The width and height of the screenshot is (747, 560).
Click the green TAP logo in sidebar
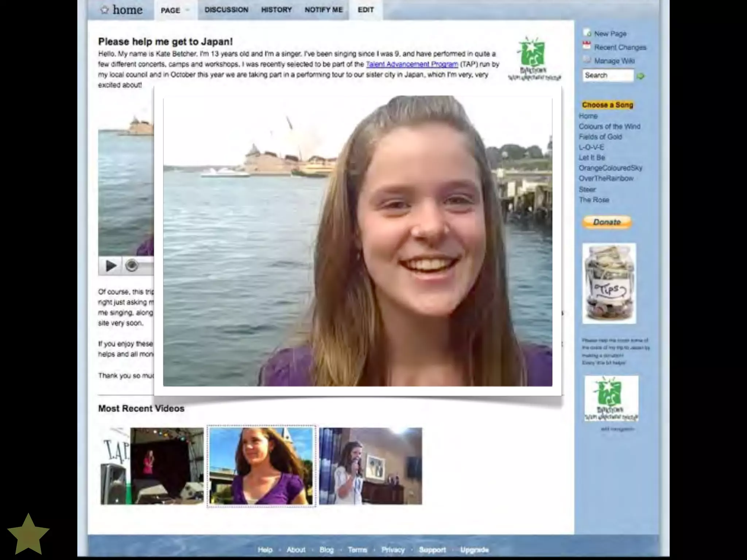coord(611,399)
